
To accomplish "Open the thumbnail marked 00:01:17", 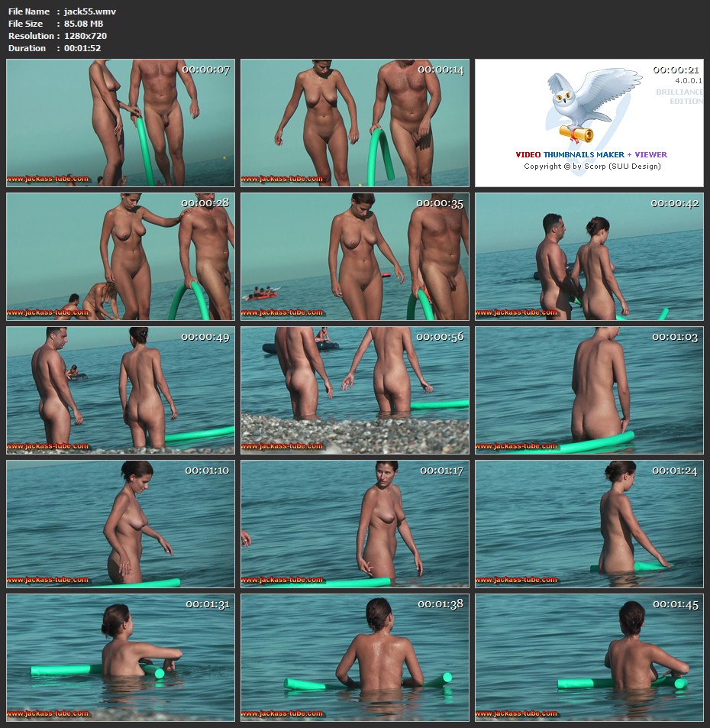I will (x=355, y=524).
